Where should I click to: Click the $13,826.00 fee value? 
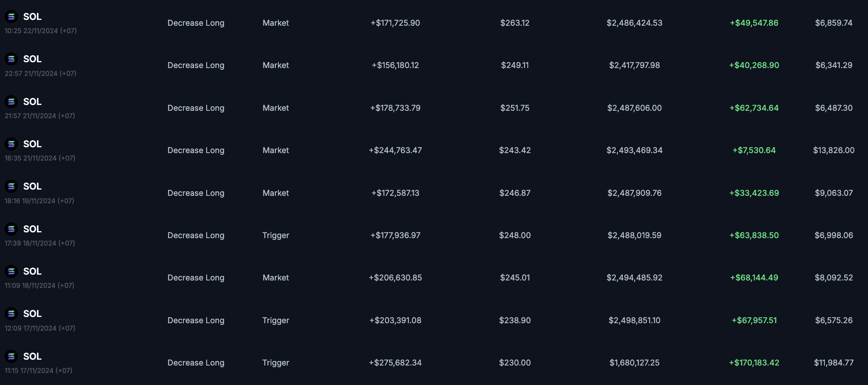(834, 150)
